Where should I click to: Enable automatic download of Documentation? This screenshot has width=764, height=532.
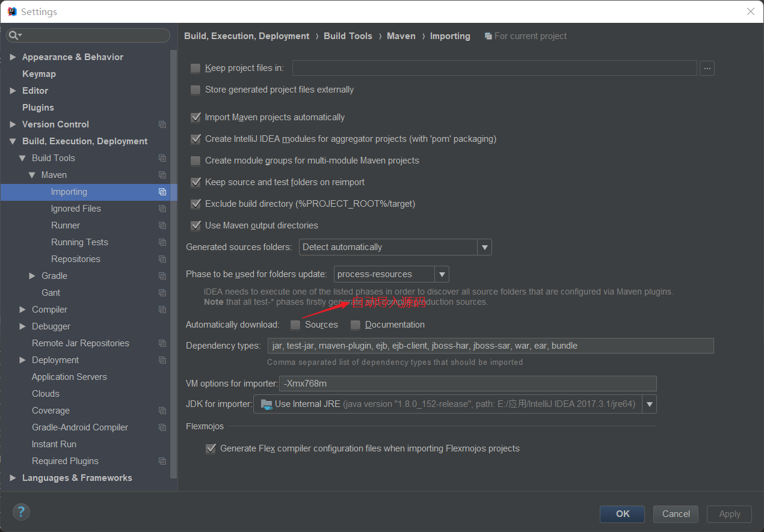point(356,325)
